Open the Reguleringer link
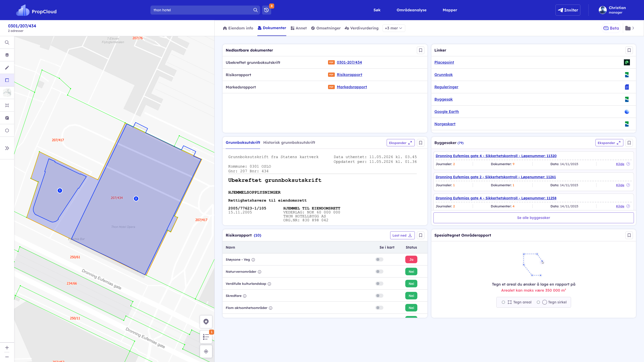This screenshot has width=644, height=362. tap(446, 87)
